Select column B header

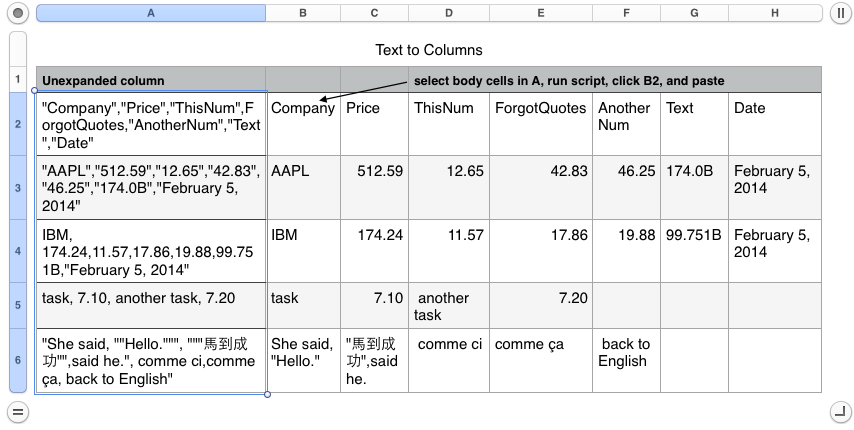303,13
